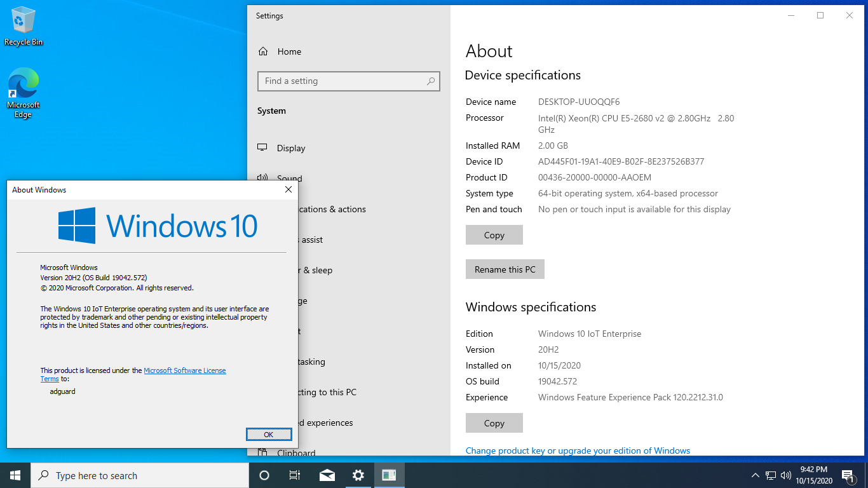Open the Recycle Bin desktop icon
The height and width of the screenshot is (488, 868).
click(x=24, y=27)
